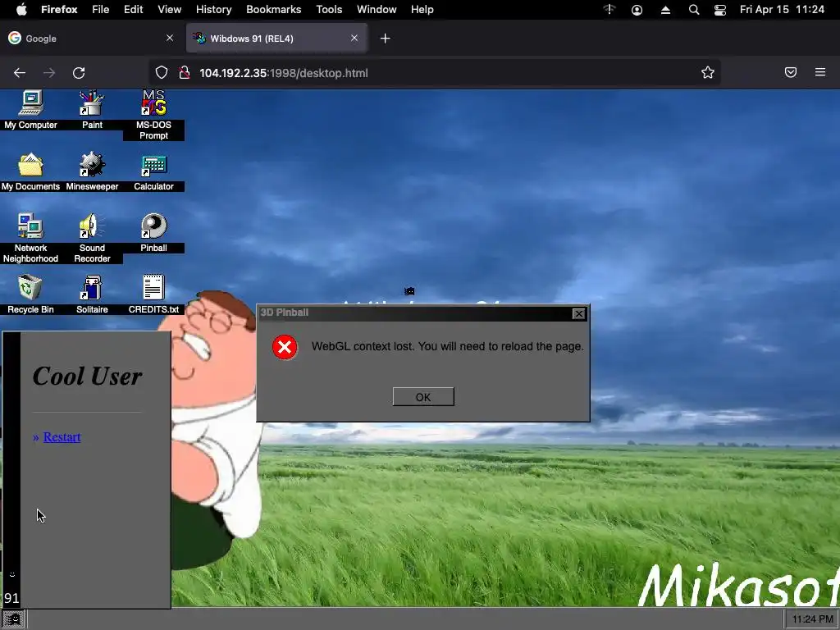Click the eject icon in menu bar
This screenshot has height=630, width=840.
point(665,10)
